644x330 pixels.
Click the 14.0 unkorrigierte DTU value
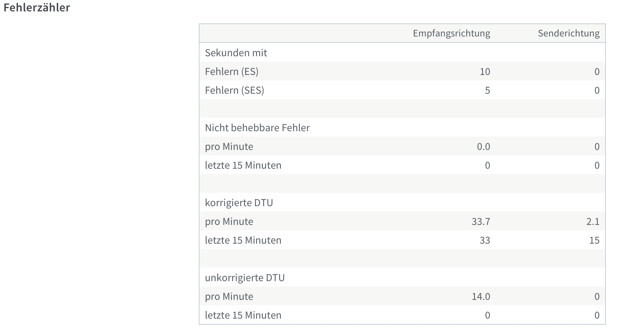tap(481, 296)
